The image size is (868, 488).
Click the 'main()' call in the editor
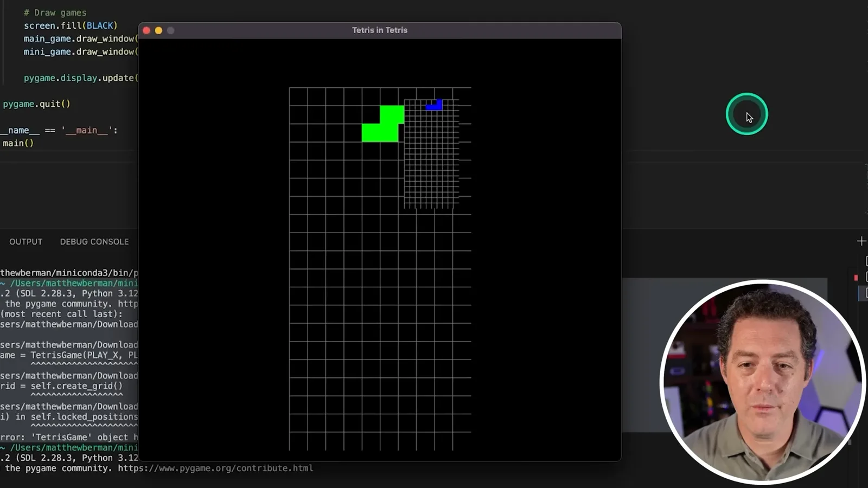click(x=18, y=143)
